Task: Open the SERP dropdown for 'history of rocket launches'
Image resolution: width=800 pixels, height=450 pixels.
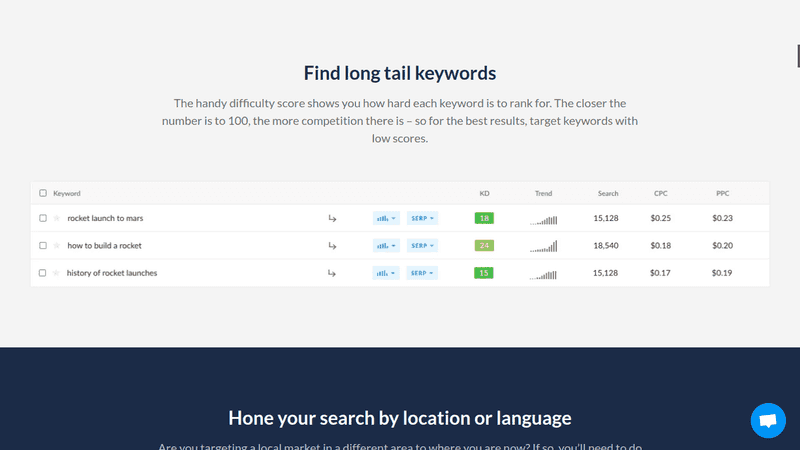Action: pos(421,273)
